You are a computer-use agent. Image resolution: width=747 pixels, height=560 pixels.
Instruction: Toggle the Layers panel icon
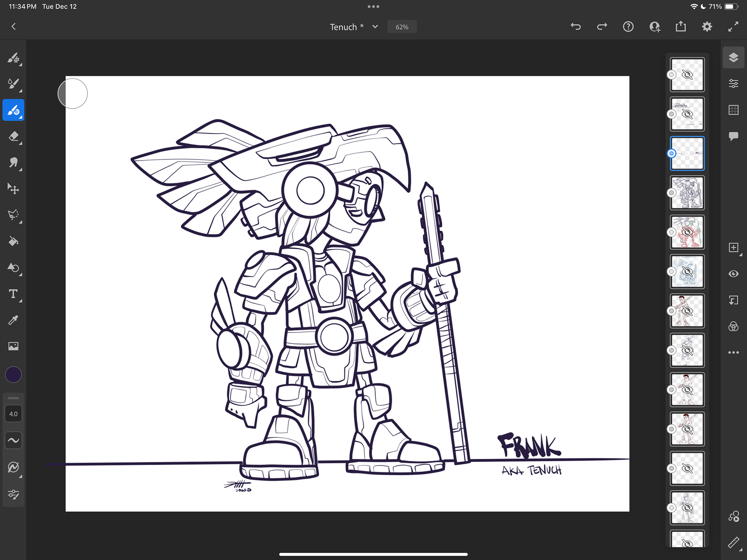(733, 58)
